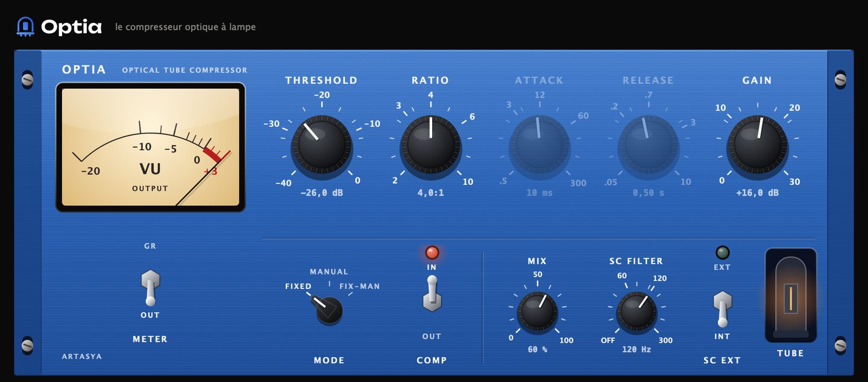868x382 pixels.
Task: Click the attack value "10 ms"
Action: [x=539, y=193]
